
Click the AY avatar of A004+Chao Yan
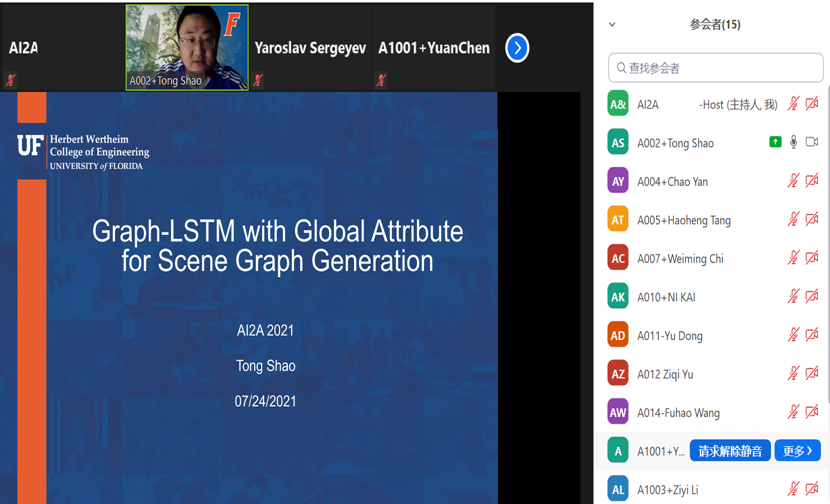tap(618, 181)
